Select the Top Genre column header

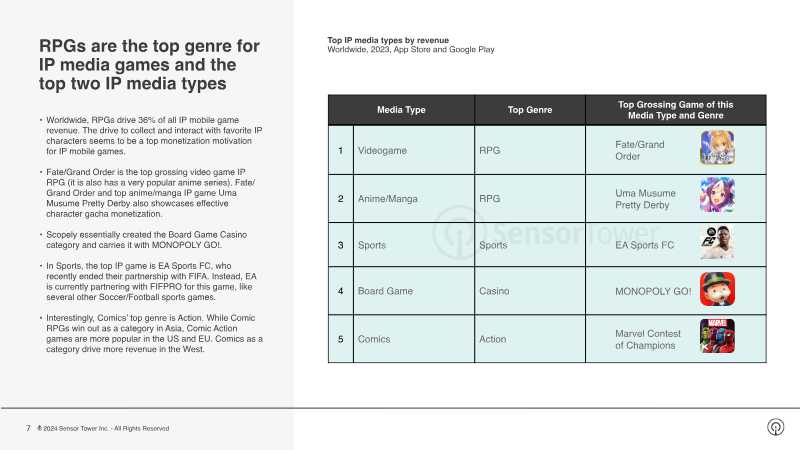[x=530, y=110]
